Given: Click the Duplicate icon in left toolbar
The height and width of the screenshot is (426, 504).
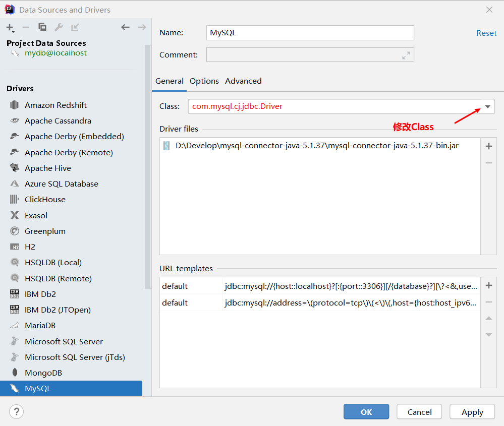Looking at the screenshot, I should (x=42, y=27).
